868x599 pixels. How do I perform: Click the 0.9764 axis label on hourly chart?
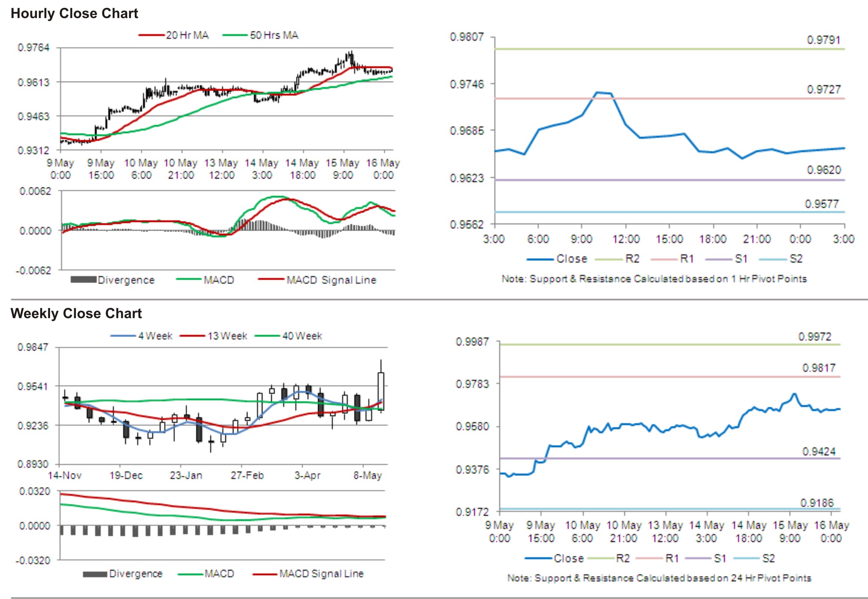point(34,48)
